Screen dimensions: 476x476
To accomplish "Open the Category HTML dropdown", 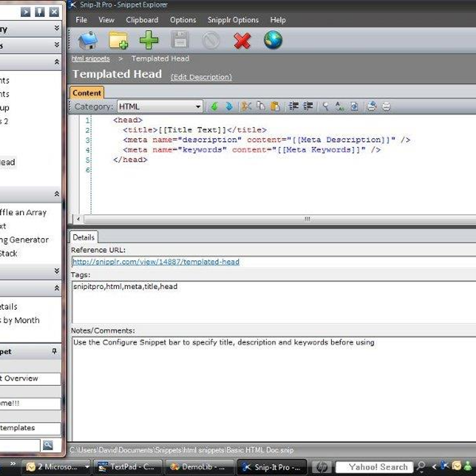I will [160, 106].
